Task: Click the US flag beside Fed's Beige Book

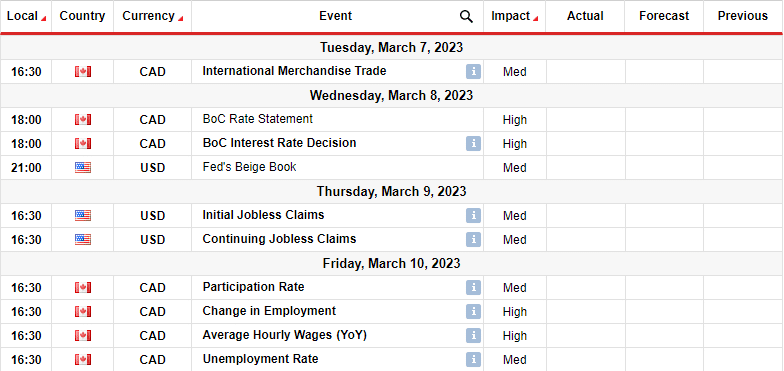Action: click(83, 168)
